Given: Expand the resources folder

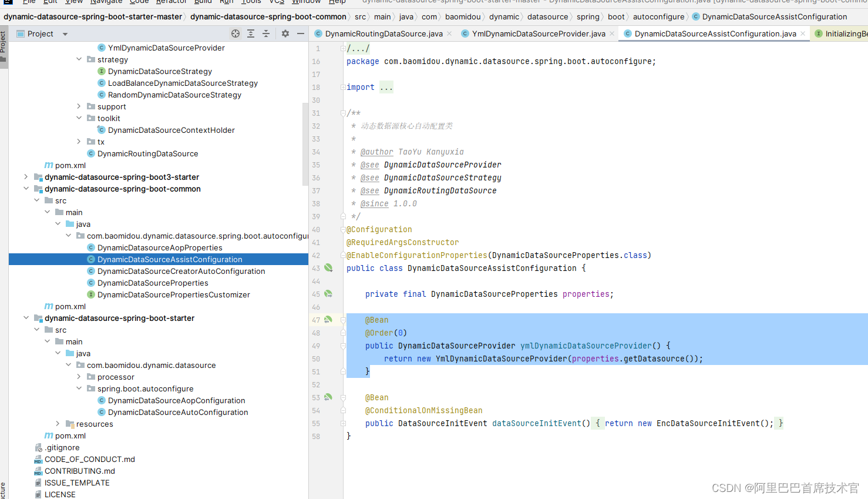Looking at the screenshot, I should pos(58,424).
